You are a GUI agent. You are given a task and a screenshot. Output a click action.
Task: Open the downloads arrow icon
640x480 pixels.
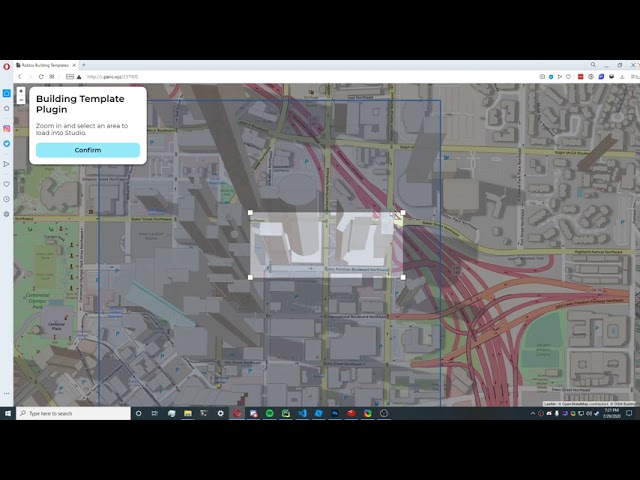[x=622, y=77]
